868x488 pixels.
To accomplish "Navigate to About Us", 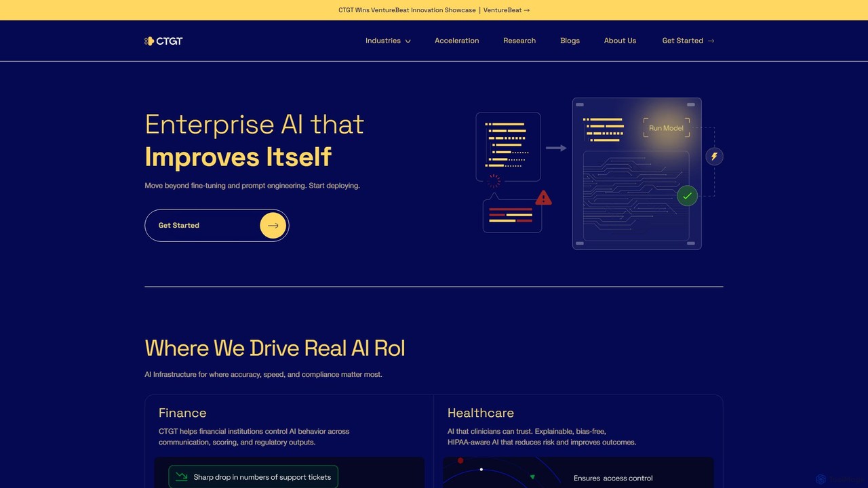I will point(620,41).
